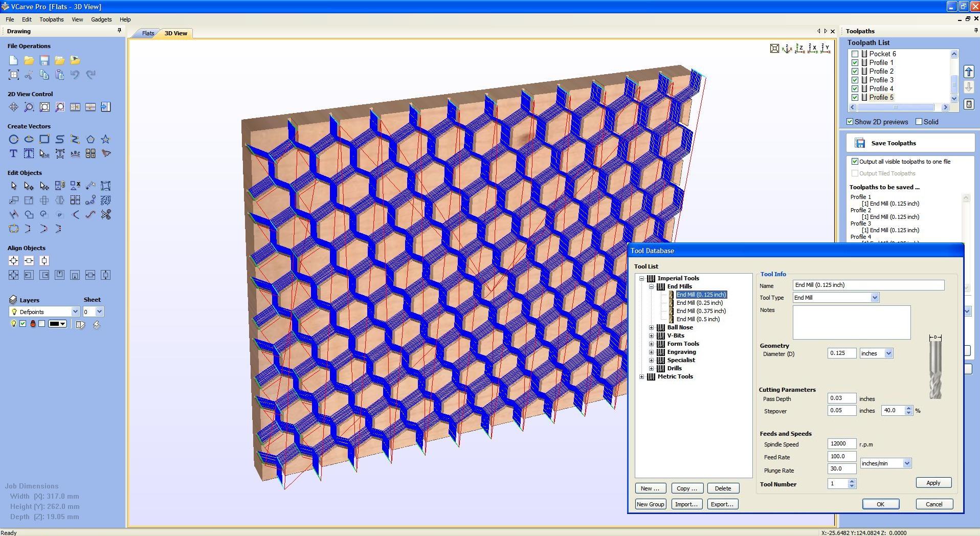Image resolution: width=980 pixels, height=536 pixels.
Task: Click the Draw Text tool
Action: tap(13, 153)
